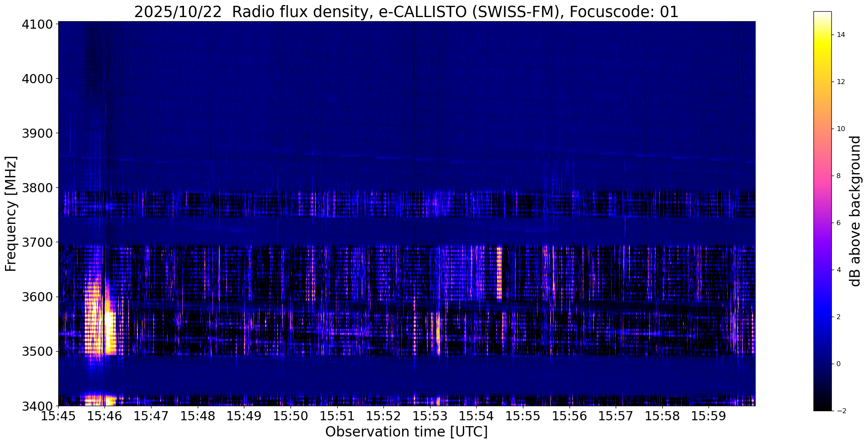
Task: Select the 3600 frequency tick label
Action: click(37, 297)
